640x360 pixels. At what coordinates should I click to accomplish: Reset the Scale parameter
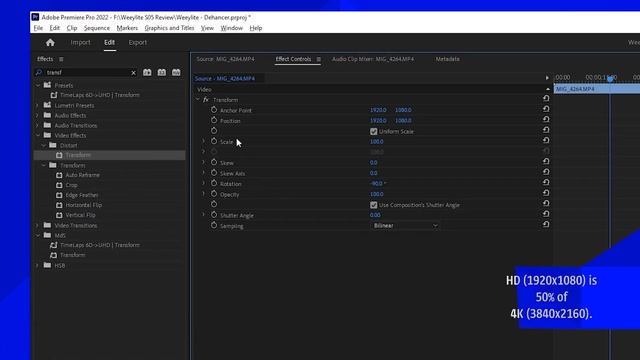point(546,140)
